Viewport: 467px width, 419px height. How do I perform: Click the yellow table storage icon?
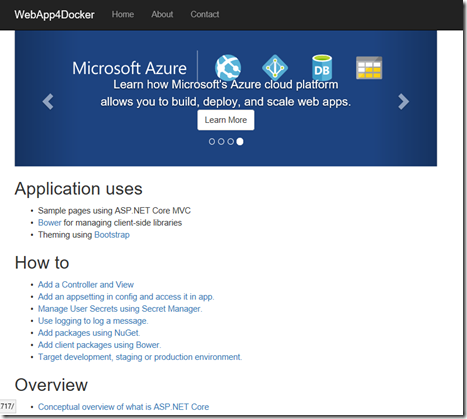pyautogui.click(x=369, y=68)
